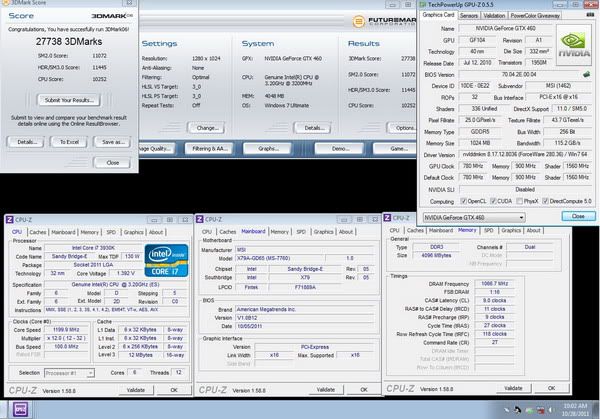Click the American Megatrends Inc. brand value
This screenshot has width=600, height=419.
click(305, 309)
